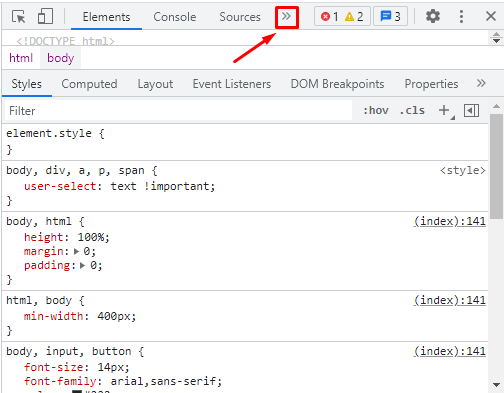Activate the inspect element picker icon
The height and width of the screenshot is (393, 504).
click(18, 16)
